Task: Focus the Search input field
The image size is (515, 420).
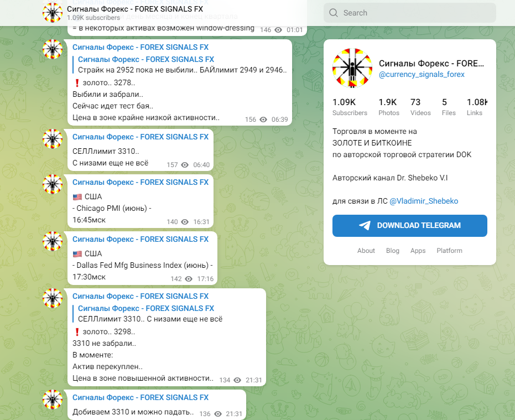Action: (x=409, y=13)
